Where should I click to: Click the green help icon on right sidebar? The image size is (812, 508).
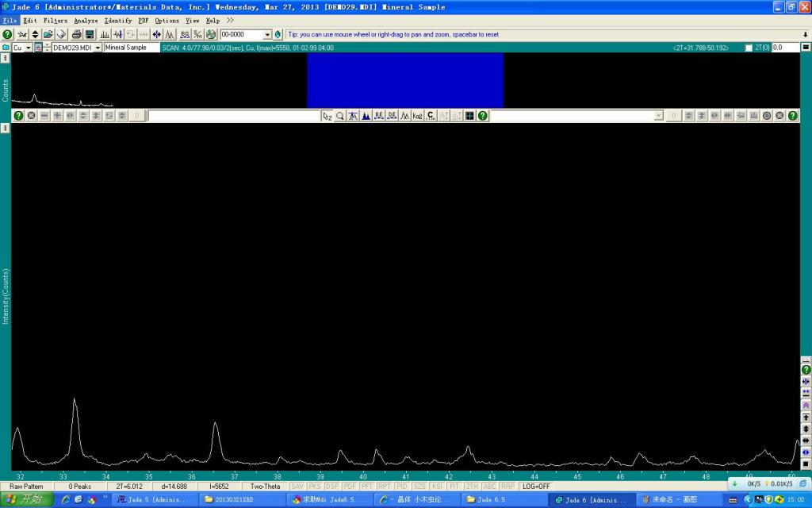pos(806,370)
